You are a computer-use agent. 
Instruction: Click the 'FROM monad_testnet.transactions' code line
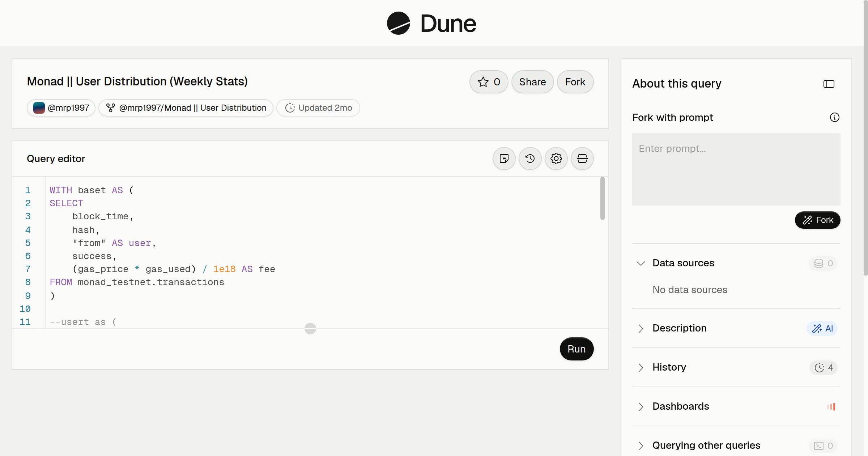tap(137, 282)
